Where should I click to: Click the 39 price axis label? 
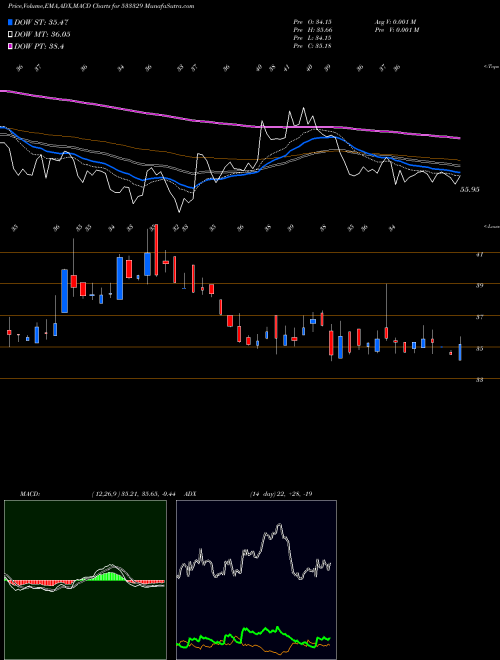point(479,285)
